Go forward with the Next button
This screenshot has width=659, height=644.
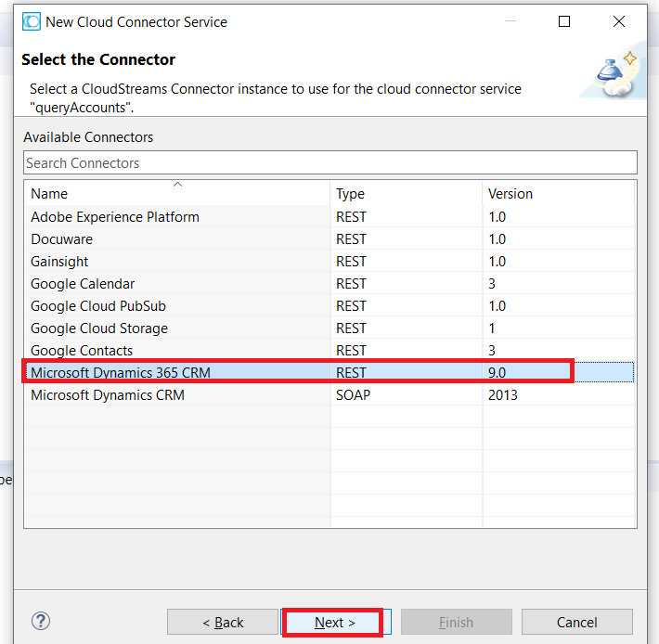335,622
